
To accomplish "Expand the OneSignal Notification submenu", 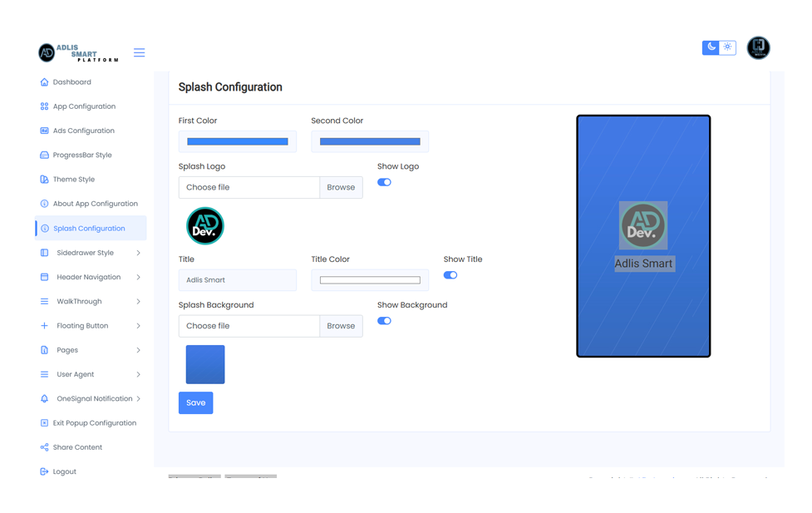I will click(138, 399).
